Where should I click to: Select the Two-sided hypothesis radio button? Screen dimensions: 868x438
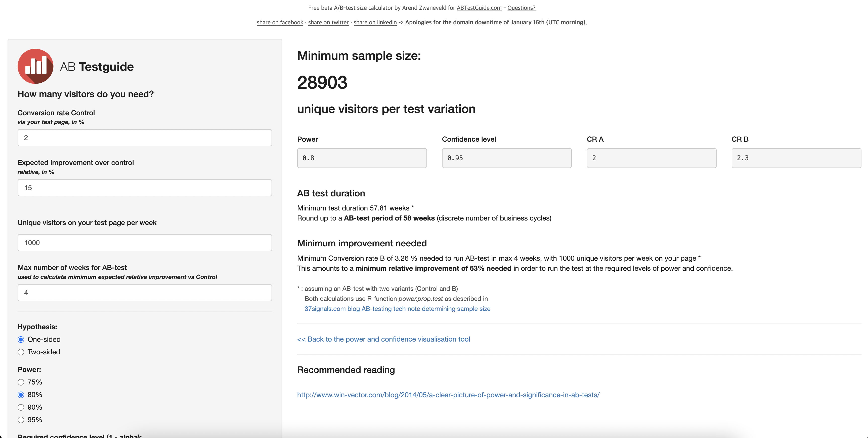point(21,352)
